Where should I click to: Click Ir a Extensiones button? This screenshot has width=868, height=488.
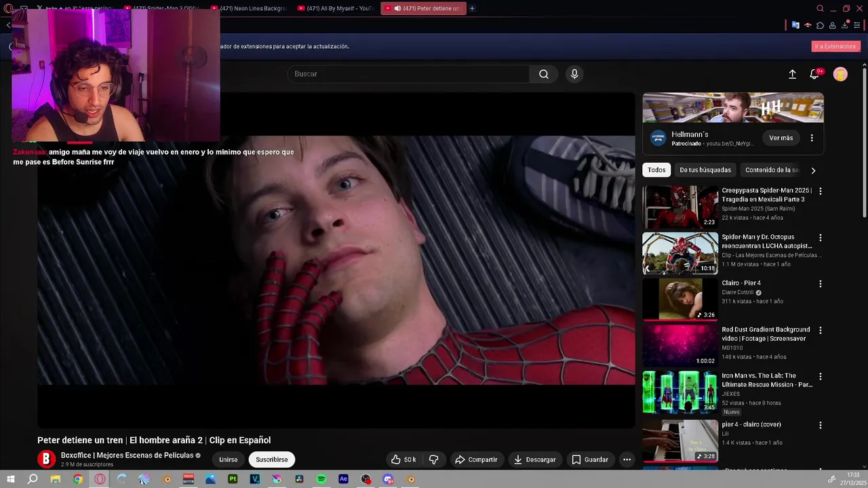(835, 47)
